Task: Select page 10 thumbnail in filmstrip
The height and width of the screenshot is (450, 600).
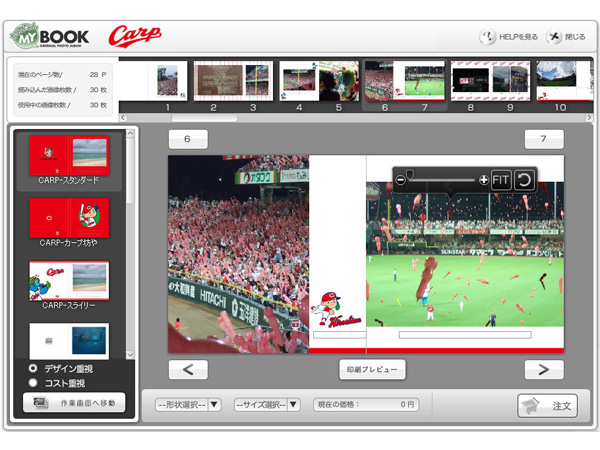Action: point(564,81)
